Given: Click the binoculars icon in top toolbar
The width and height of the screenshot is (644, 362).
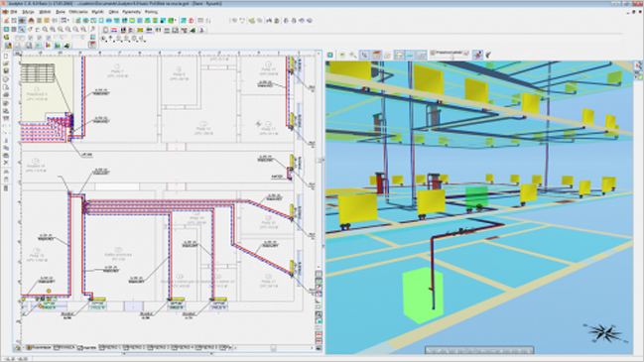Looking at the screenshot, I should pos(269,21).
